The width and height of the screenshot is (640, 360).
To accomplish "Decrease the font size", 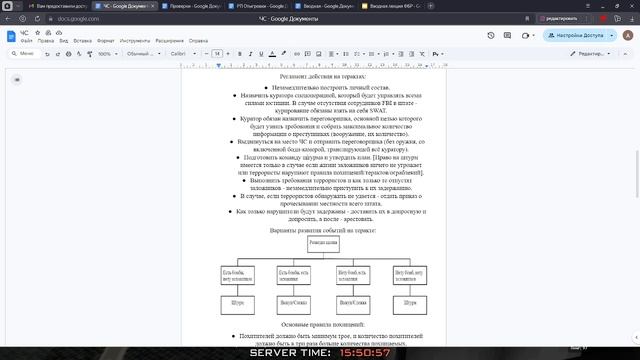I will pyautogui.click(x=207, y=54).
